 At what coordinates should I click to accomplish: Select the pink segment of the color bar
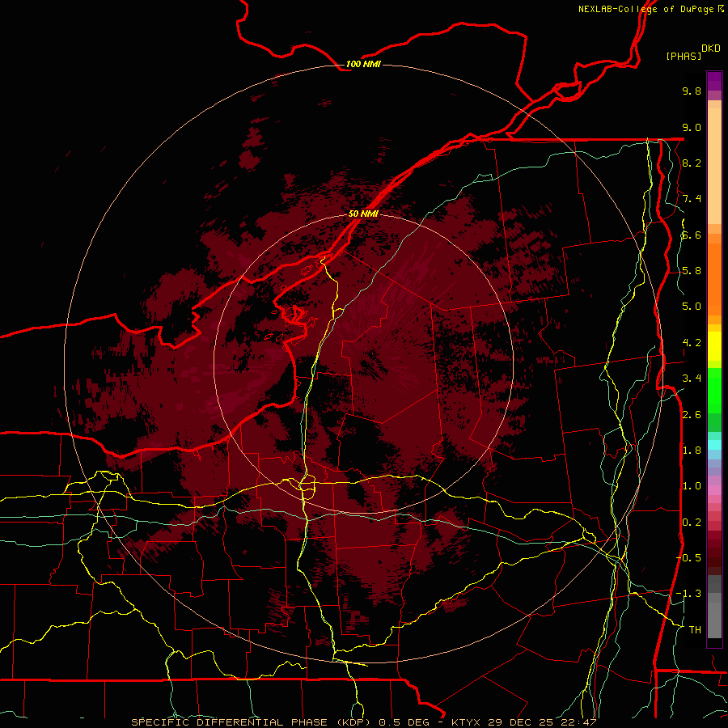click(x=714, y=490)
